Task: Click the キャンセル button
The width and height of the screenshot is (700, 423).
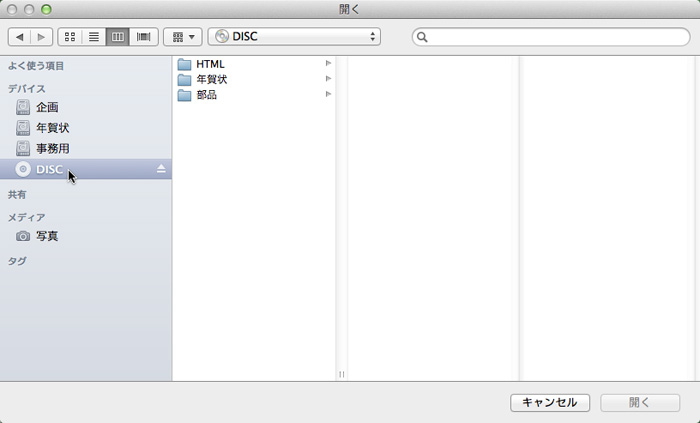Action: (x=550, y=402)
